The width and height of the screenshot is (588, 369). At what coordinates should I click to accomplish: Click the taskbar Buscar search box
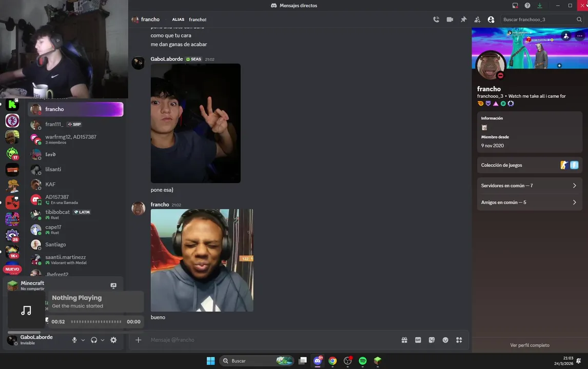tap(257, 361)
